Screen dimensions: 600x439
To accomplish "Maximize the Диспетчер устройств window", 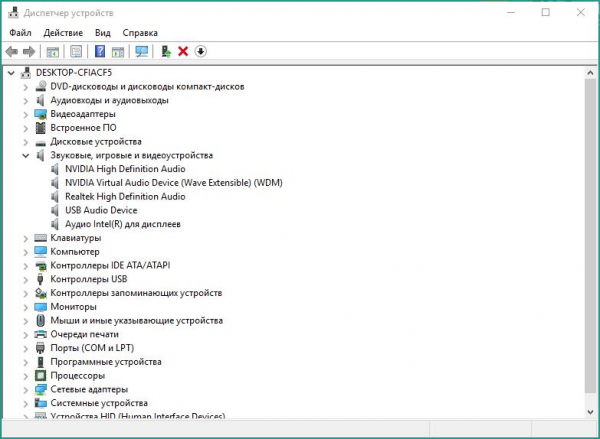I will tap(546, 13).
